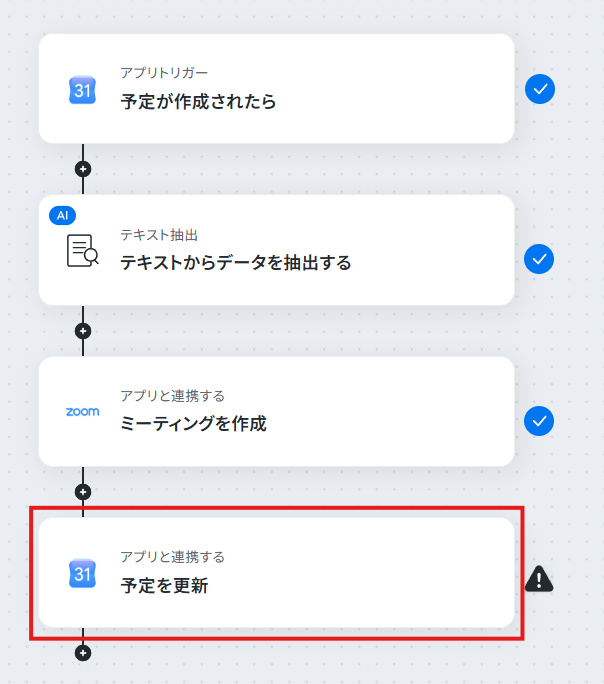Screen dimensions: 604x684
Task: Add a step below 予定を更新 card
Action: [x=83, y=653]
